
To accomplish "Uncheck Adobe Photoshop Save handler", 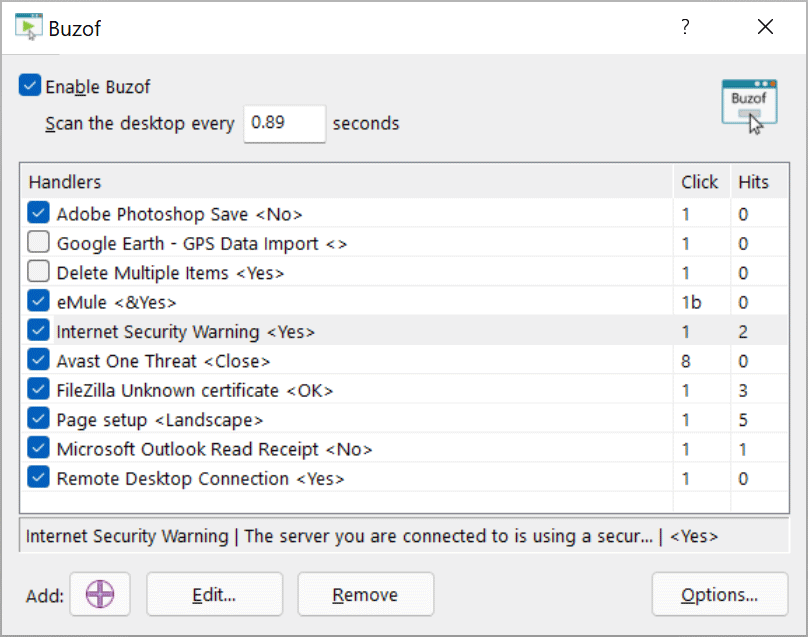I will pos(38,213).
